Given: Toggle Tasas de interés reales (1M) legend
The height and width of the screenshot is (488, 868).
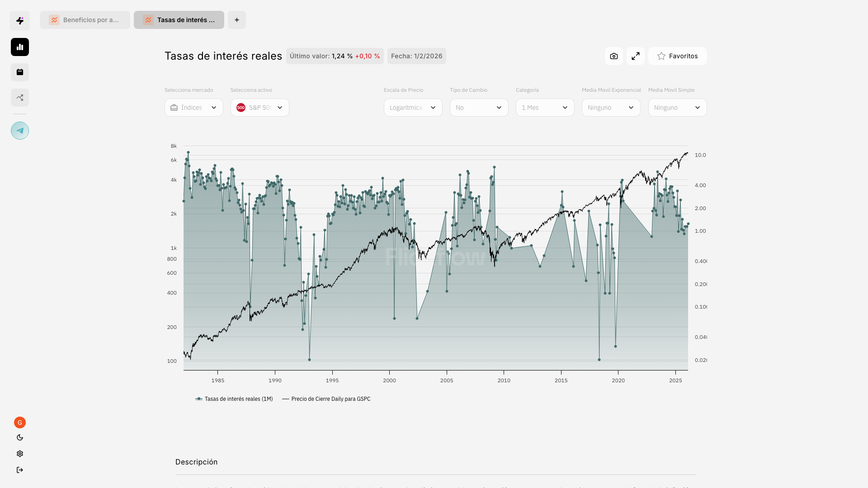Looking at the screenshot, I should click(x=234, y=399).
